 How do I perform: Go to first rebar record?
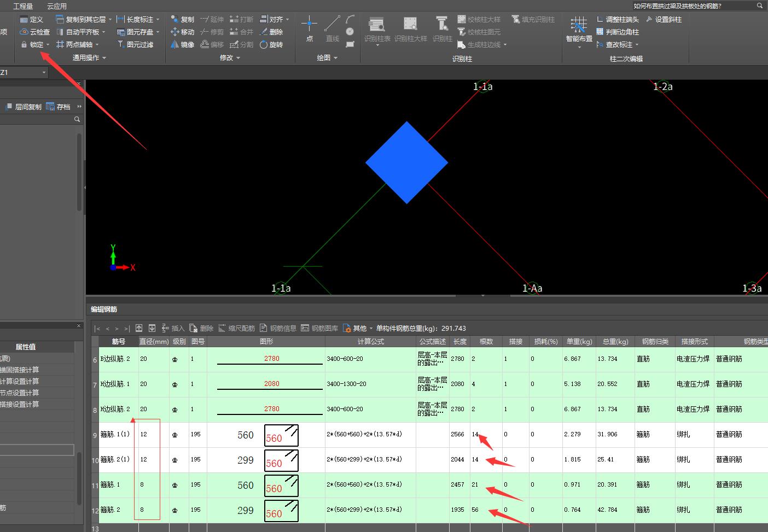97,329
